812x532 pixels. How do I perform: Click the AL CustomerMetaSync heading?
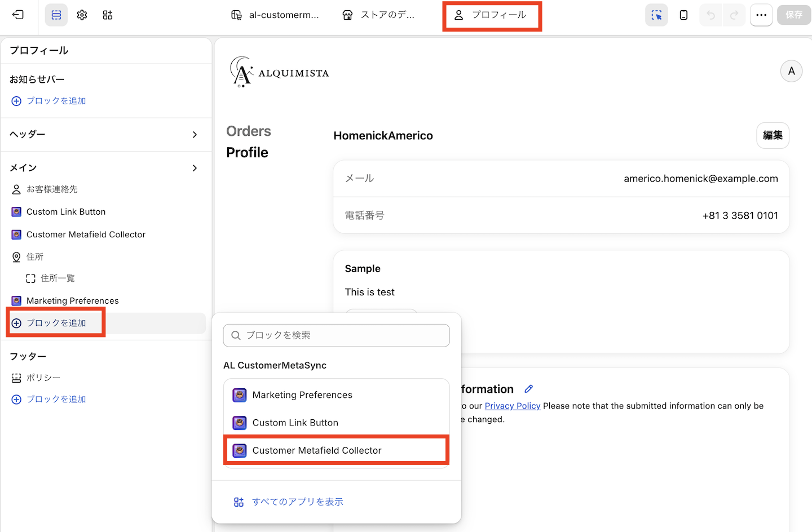point(275,365)
